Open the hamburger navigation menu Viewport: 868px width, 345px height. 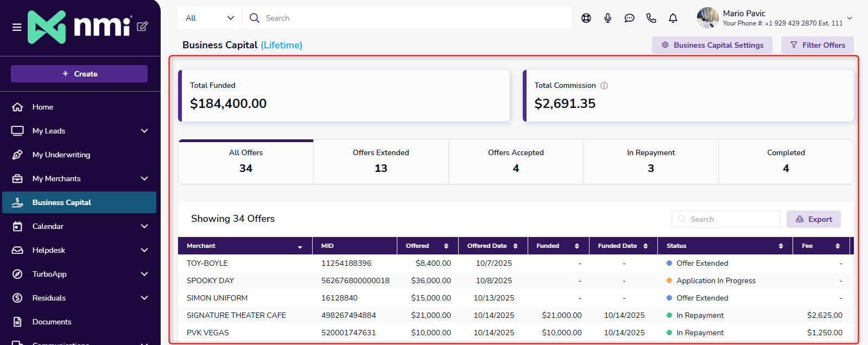point(17,27)
